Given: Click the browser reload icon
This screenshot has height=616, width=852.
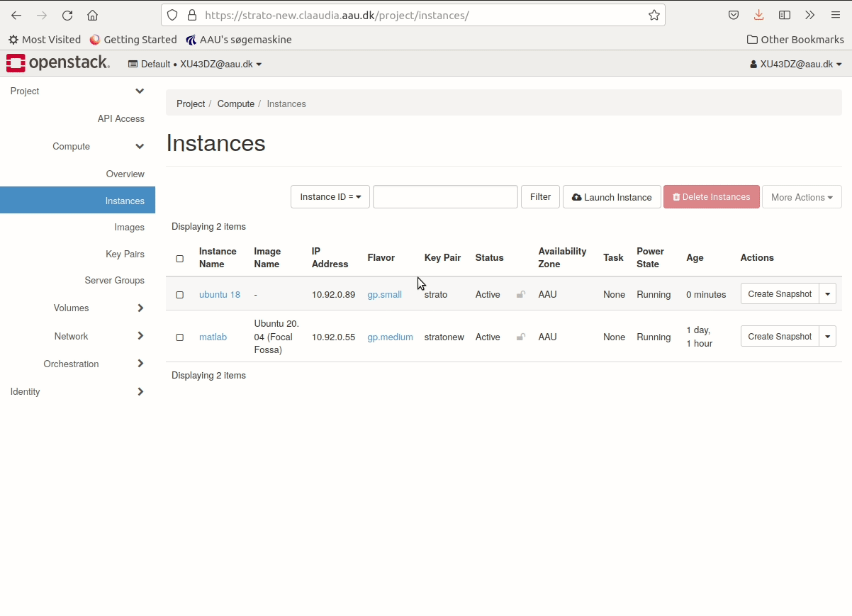Looking at the screenshot, I should (67, 15).
